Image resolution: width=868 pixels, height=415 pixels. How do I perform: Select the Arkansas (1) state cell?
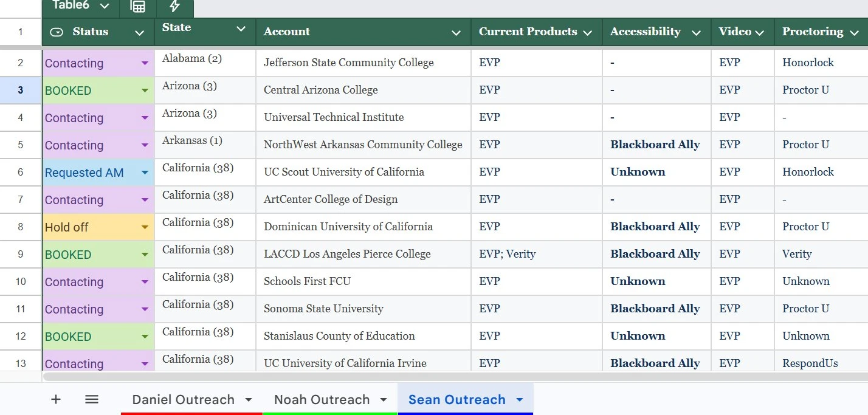pyautogui.click(x=205, y=145)
